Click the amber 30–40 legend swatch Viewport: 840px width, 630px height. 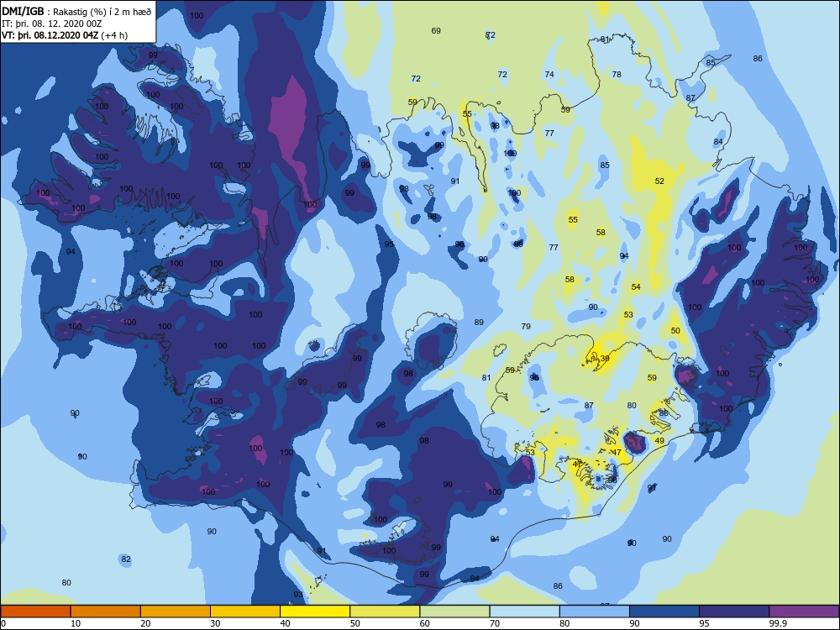click(x=245, y=612)
